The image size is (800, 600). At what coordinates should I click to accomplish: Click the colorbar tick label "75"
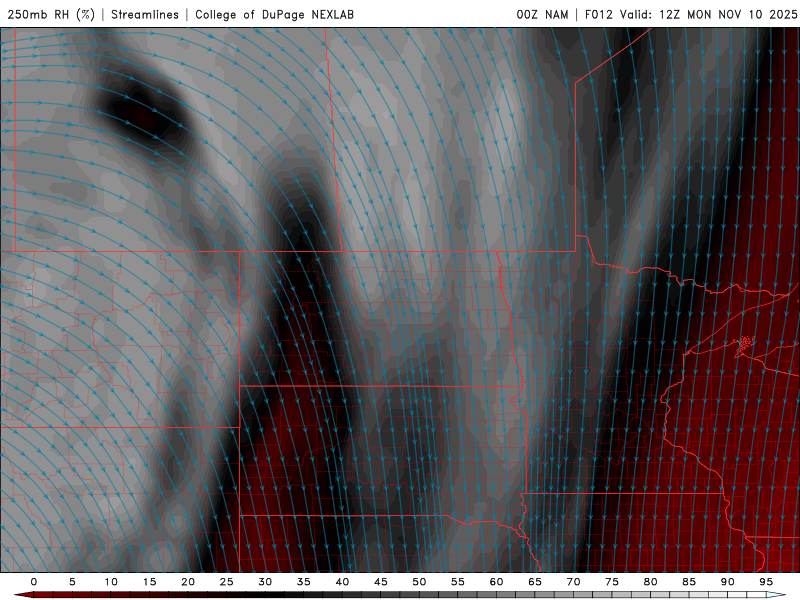tap(612, 582)
